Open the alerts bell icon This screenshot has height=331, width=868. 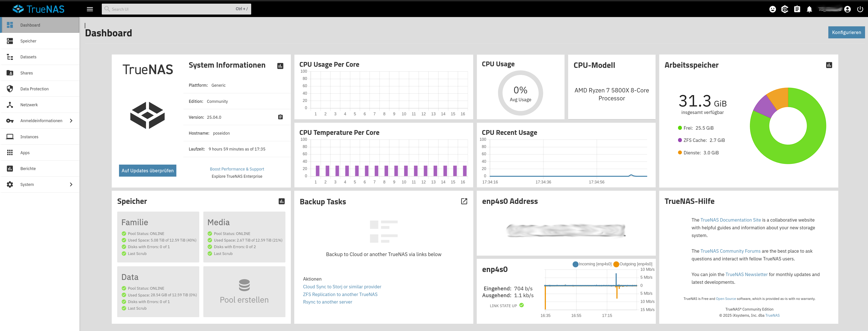click(809, 9)
